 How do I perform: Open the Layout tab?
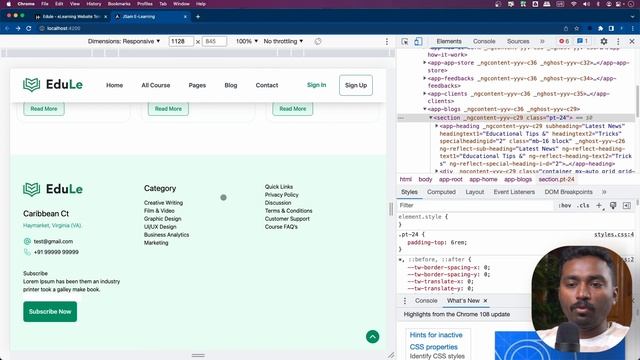(475, 192)
